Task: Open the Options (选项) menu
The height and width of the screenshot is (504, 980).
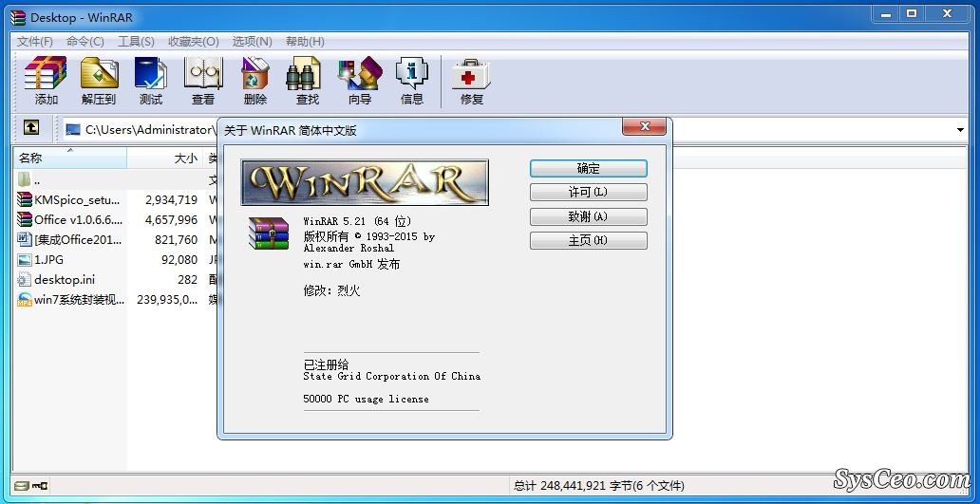Action: tap(252, 41)
